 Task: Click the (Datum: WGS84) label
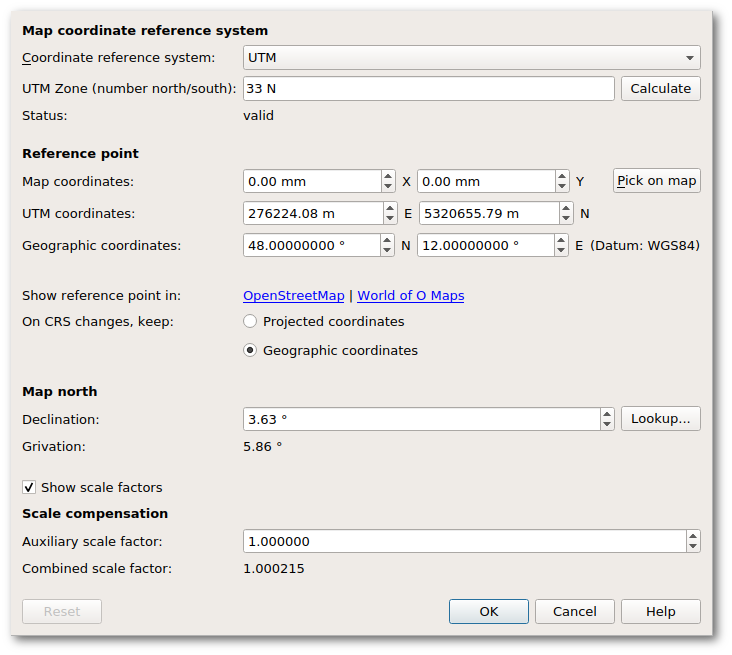(x=645, y=245)
